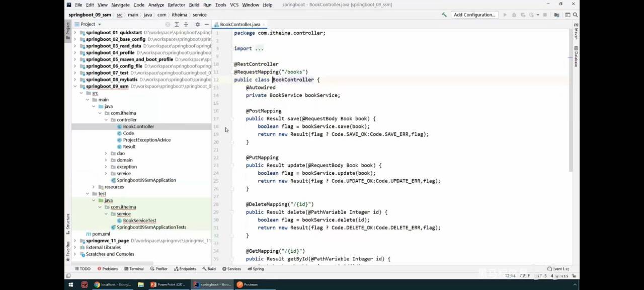Toggle line 17 save method fold marker
Screen dimensions: 644x290
[x=232, y=119]
